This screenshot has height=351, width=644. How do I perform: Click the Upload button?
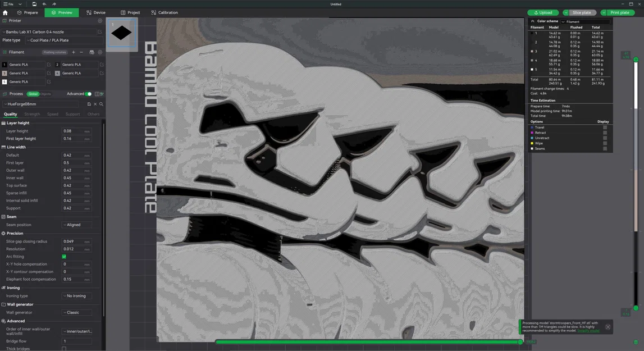pyautogui.click(x=543, y=13)
